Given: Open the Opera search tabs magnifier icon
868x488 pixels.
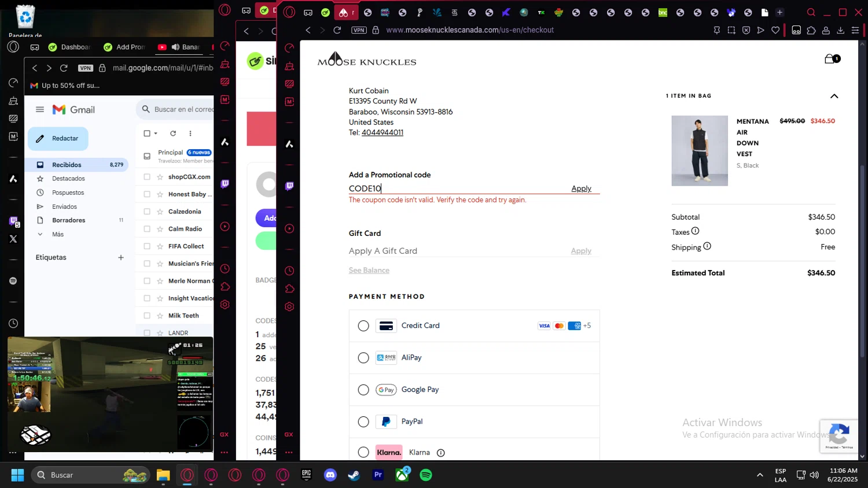Looking at the screenshot, I should pos(811,12).
